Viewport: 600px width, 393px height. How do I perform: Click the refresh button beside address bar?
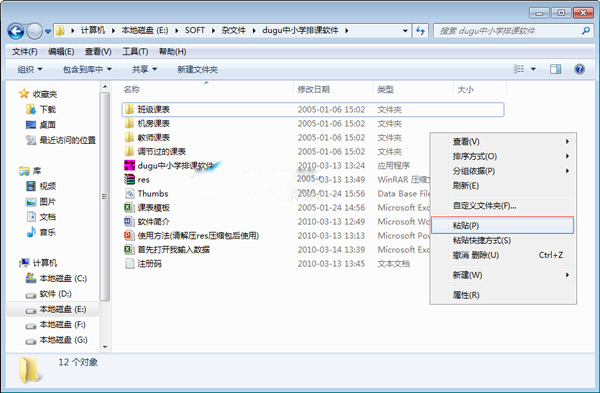pyautogui.click(x=421, y=31)
